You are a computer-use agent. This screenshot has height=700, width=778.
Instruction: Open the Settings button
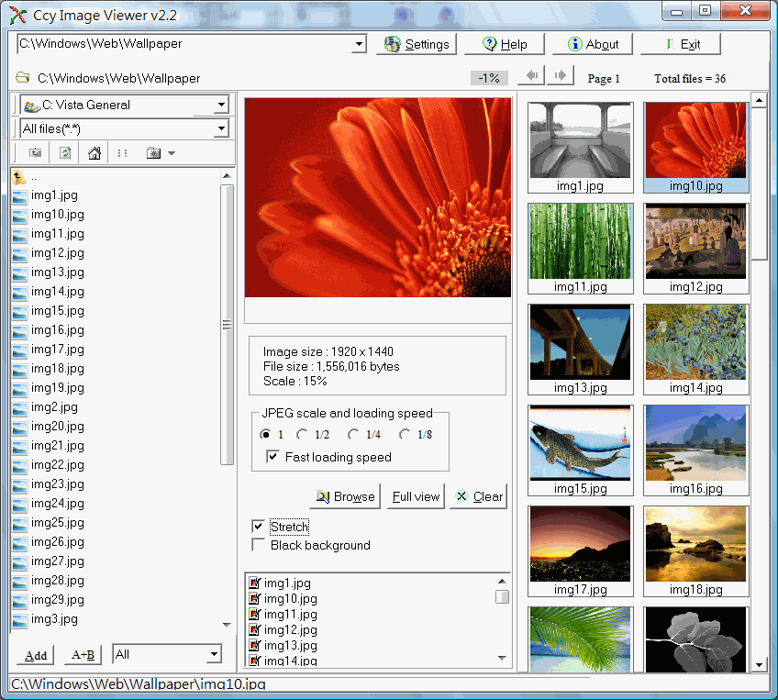click(417, 44)
